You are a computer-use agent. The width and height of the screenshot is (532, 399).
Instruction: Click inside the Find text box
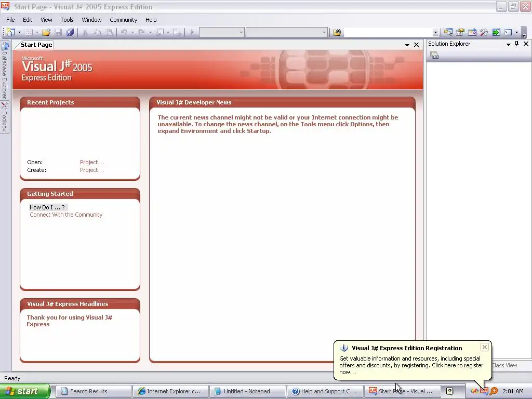coord(389,32)
